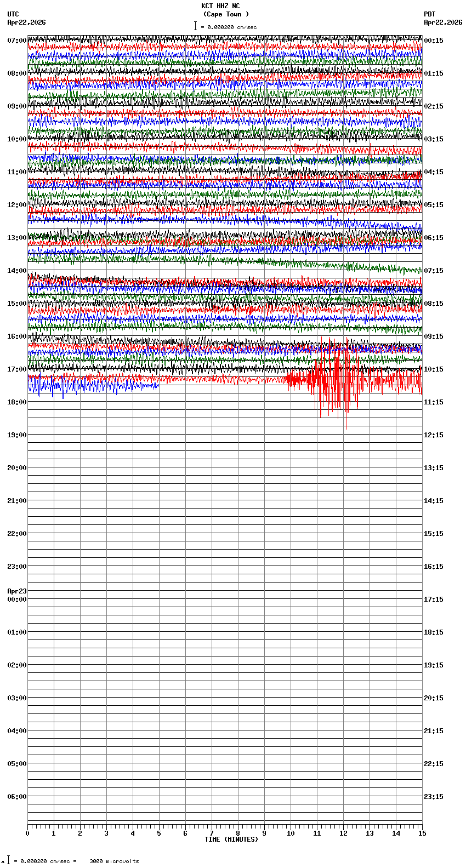Click the '22:15' PDT time label
The width and height of the screenshot is (466, 868).
click(x=434, y=764)
